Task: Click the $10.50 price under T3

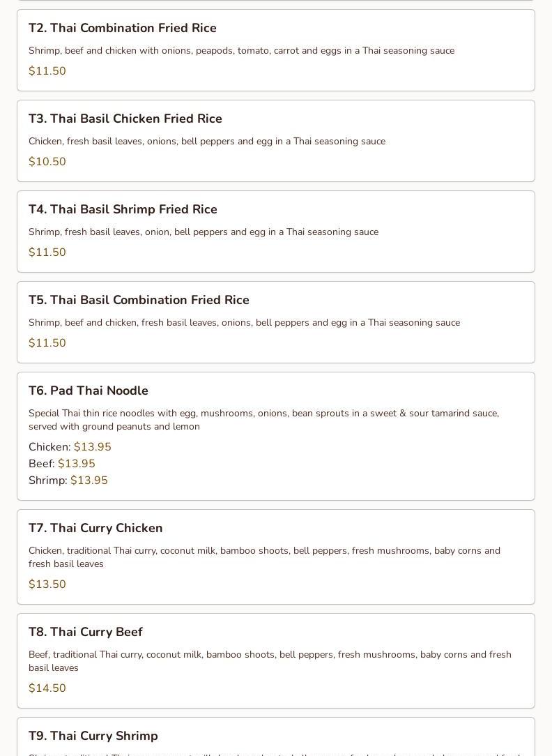Action: point(47,162)
